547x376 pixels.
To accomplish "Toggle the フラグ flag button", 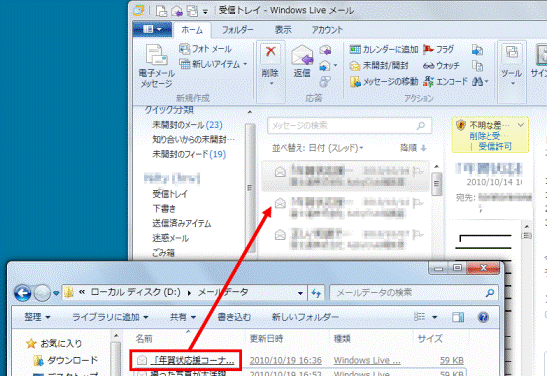I will click(x=439, y=50).
